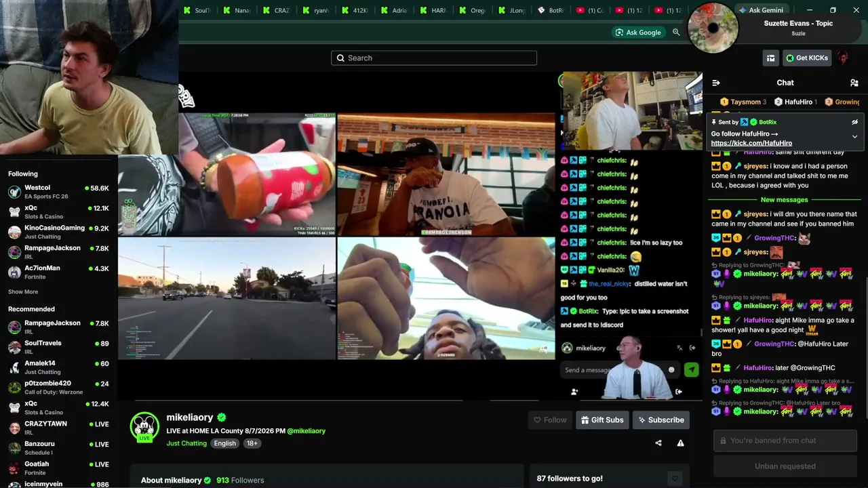This screenshot has height=488, width=868.
Task: Click the Gift Subs button
Action: [x=602, y=420]
